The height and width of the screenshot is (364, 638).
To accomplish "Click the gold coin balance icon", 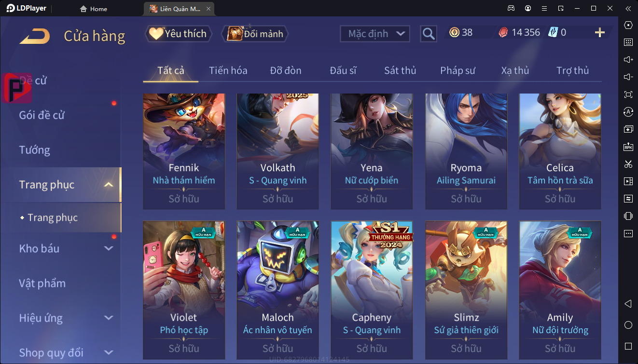I will coord(454,32).
